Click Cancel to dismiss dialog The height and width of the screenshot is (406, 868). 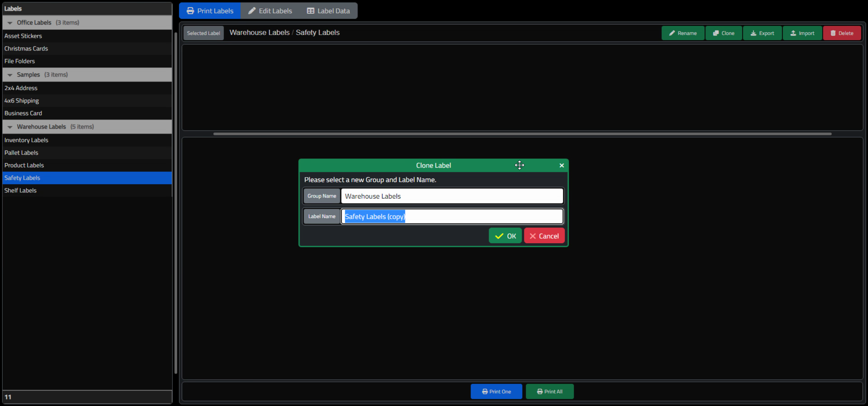tap(544, 236)
